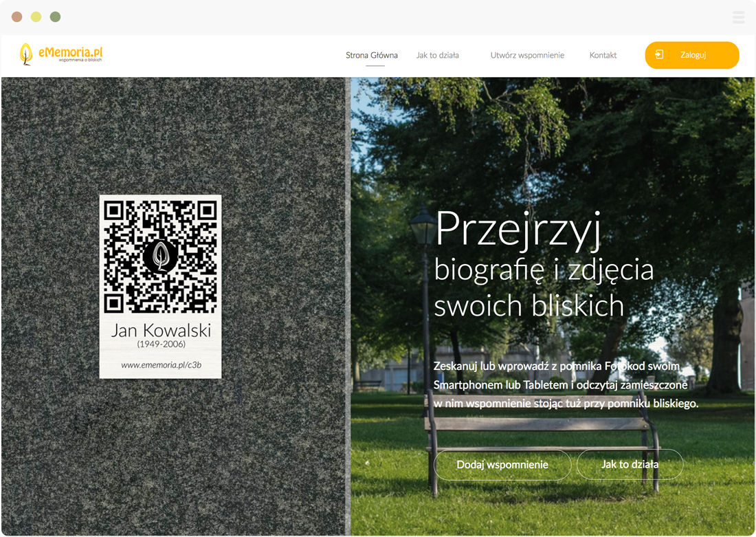Click the Przejrzyj headline text
The height and width of the screenshot is (537, 756).
click(518, 230)
